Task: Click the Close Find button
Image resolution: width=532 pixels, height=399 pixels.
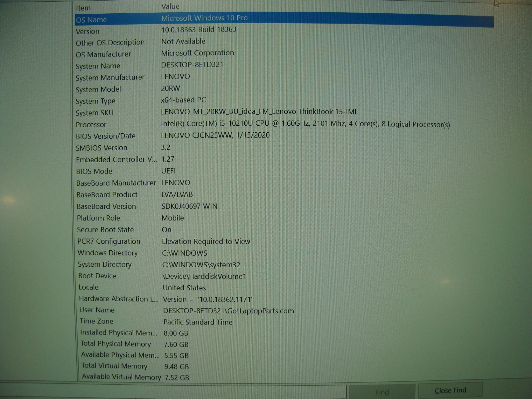Action: [x=450, y=390]
